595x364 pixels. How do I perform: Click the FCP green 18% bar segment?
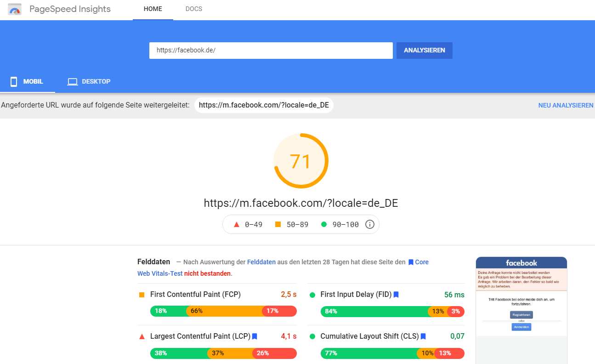coord(168,311)
